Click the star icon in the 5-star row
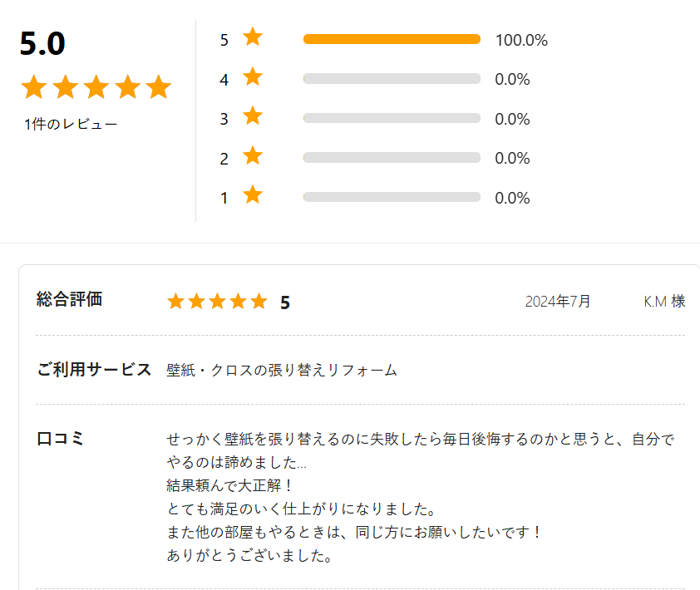Image resolution: width=700 pixels, height=590 pixels. click(x=253, y=37)
